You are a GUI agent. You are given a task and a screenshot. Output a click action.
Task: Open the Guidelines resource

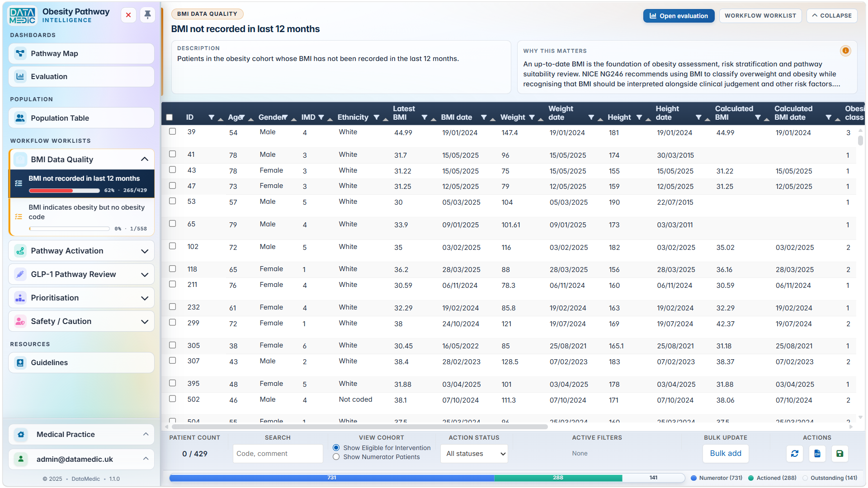[81, 362]
